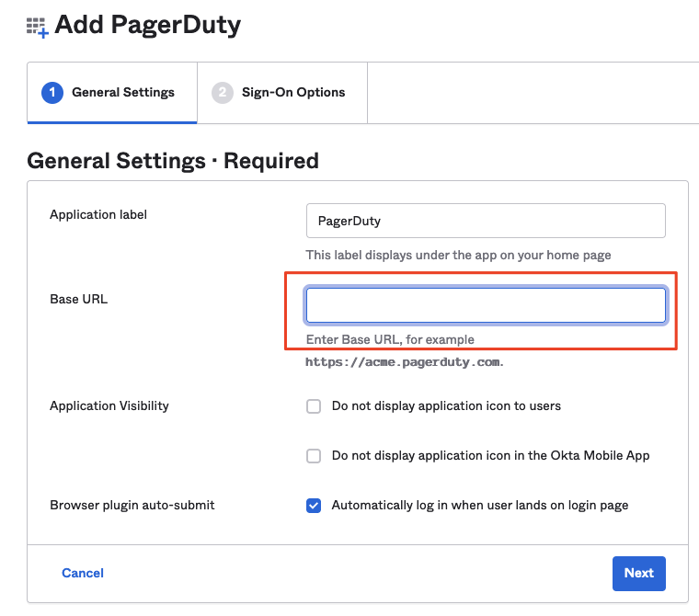Image resolution: width=699 pixels, height=616 pixels.
Task: Click the Application label text field
Action: click(x=485, y=222)
